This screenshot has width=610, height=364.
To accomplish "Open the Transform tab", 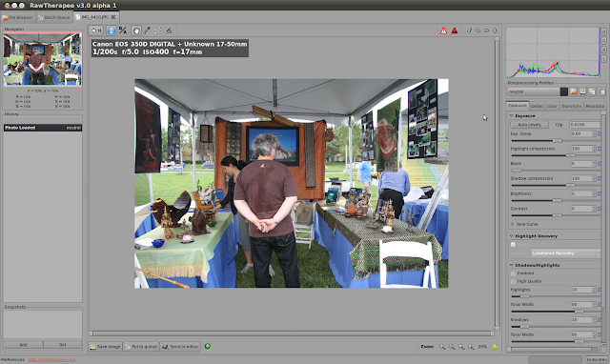I will point(572,106).
